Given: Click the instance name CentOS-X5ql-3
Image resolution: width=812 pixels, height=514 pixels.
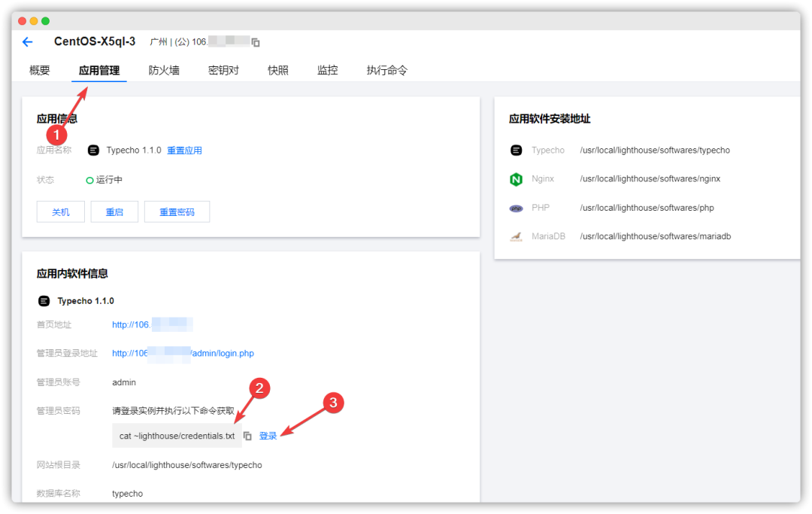Looking at the screenshot, I should click(95, 41).
